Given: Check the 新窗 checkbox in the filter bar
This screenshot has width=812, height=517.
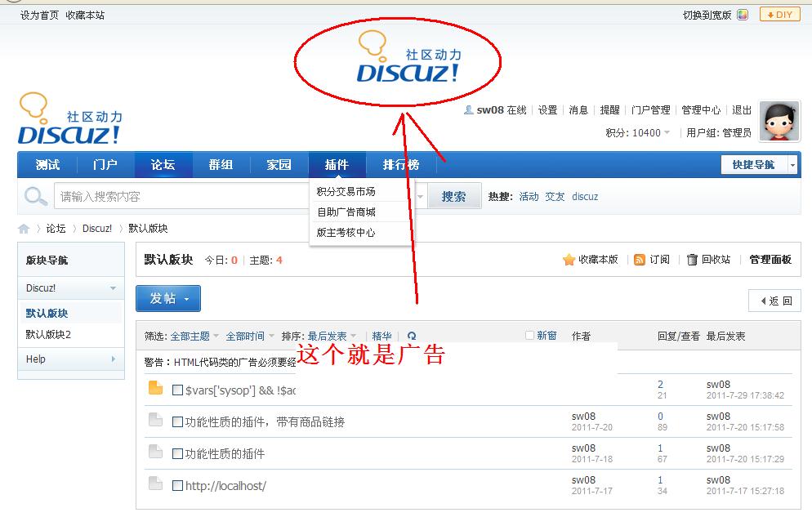Looking at the screenshot, I should click(528, 336).
